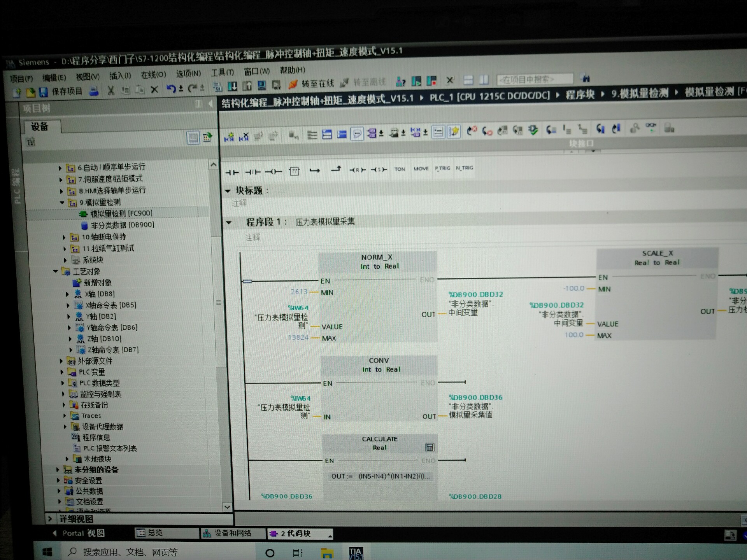This screenshot has width=747, height=560.
Task: Open the Windows Start menu
Action: pos(47,552)
